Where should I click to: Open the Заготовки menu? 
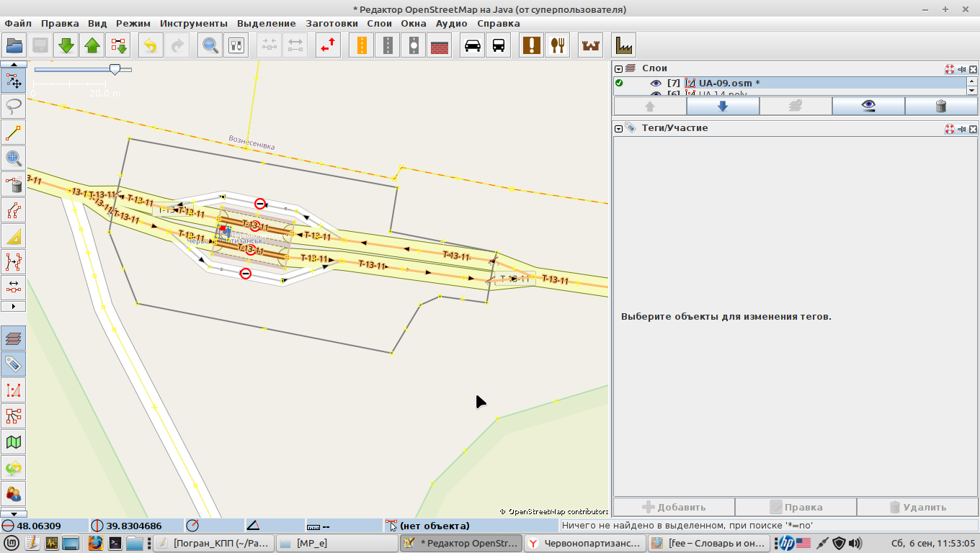(x=331, y=23)
